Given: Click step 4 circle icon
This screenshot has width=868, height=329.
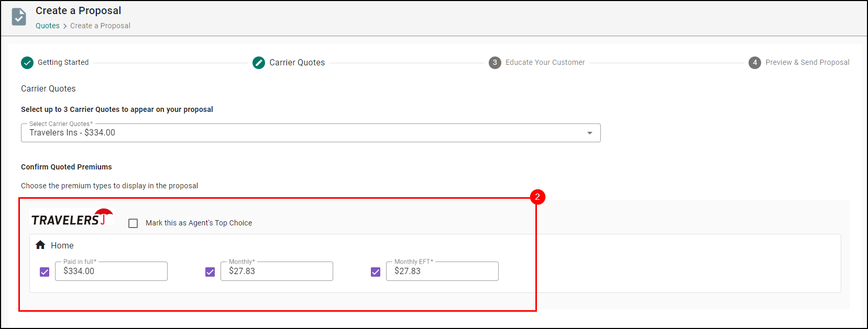Looking at the screenshot, I should [x=755, y=63].
